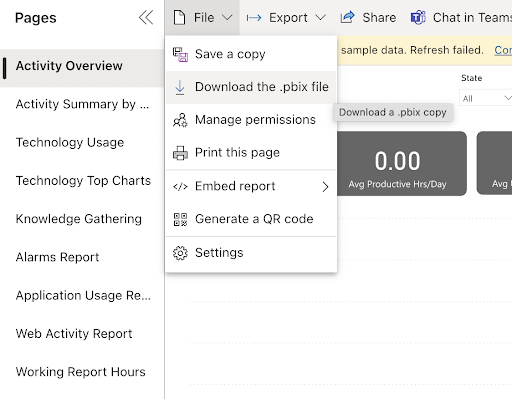Switch to Knowledge Gathering page

click(x=82, y=219)
